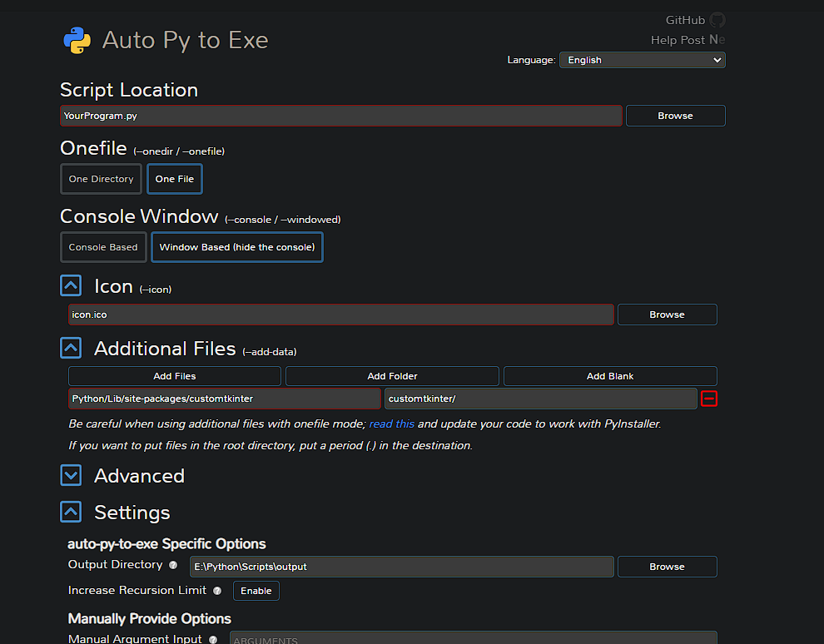Image resolution: width=824 pixels, height=644 pixels.
Task: Click Add Blank button
Action: 610,376
